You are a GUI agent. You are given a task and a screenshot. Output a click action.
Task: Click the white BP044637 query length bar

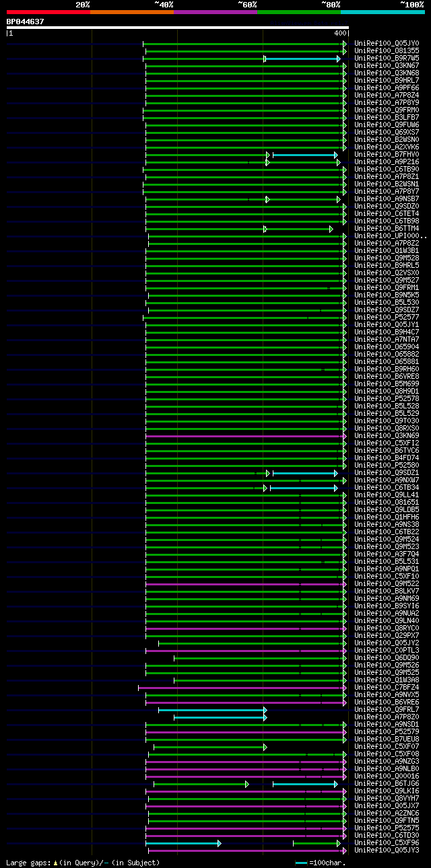coord(177,28)
